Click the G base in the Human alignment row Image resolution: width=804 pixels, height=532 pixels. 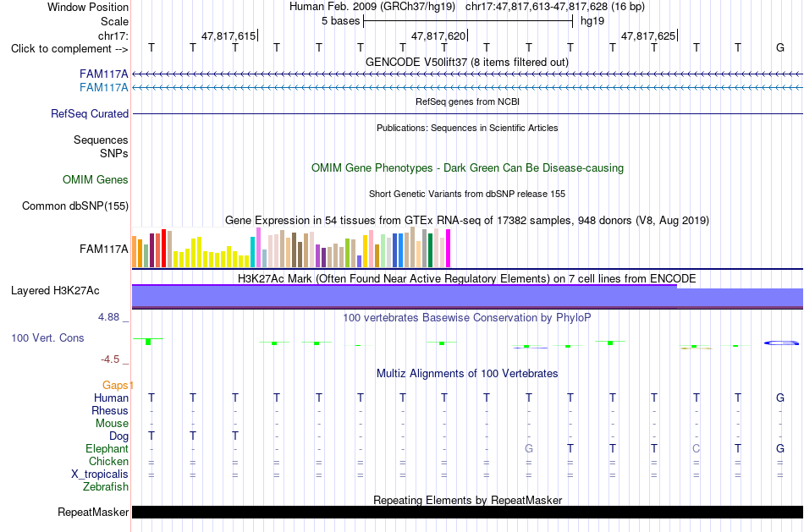780,398
